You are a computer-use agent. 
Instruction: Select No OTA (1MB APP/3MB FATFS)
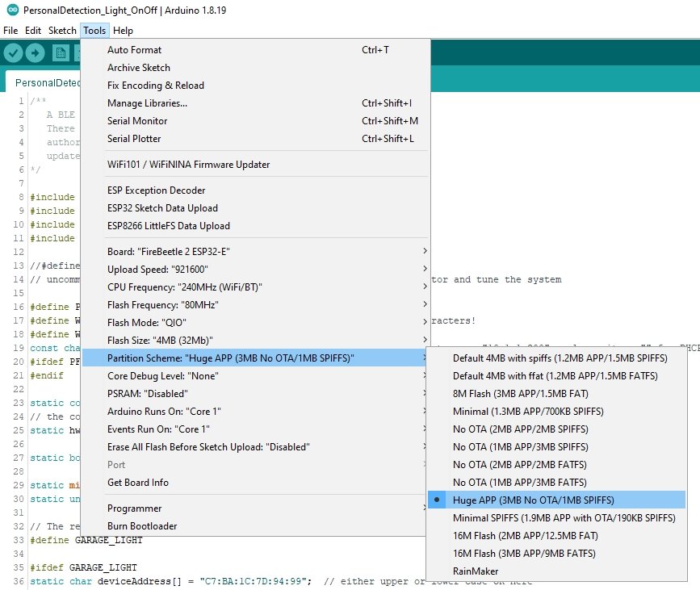tap(557, 483)
